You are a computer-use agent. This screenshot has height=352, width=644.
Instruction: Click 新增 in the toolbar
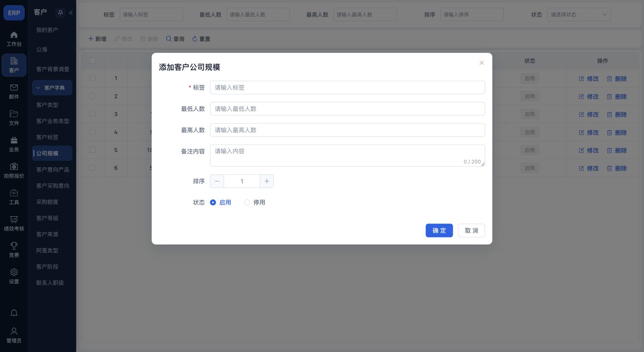(x=97, y=39)
